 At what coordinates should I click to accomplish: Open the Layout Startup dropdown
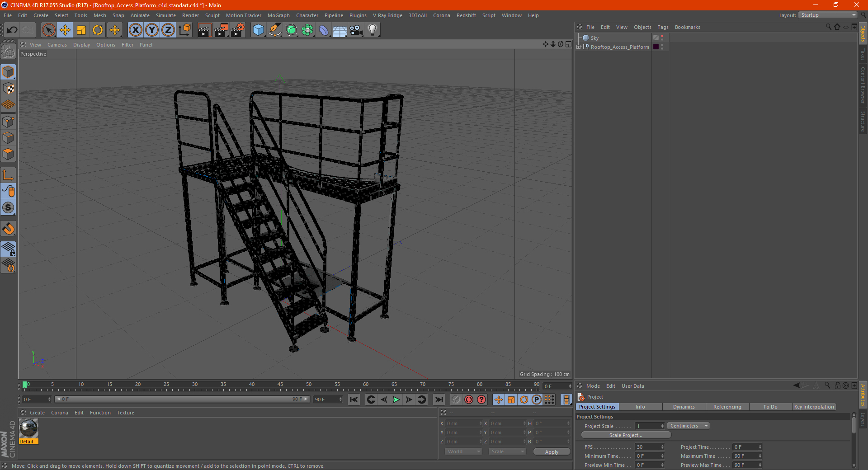pyautogui.click(x=828, y=15)
